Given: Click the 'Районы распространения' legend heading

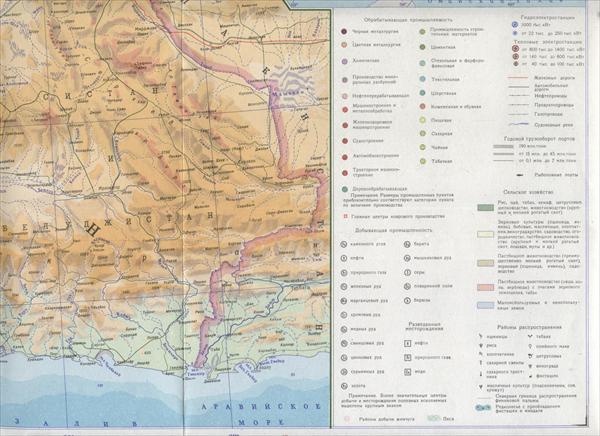Looking at the screenshot, I should pos(530,327).
